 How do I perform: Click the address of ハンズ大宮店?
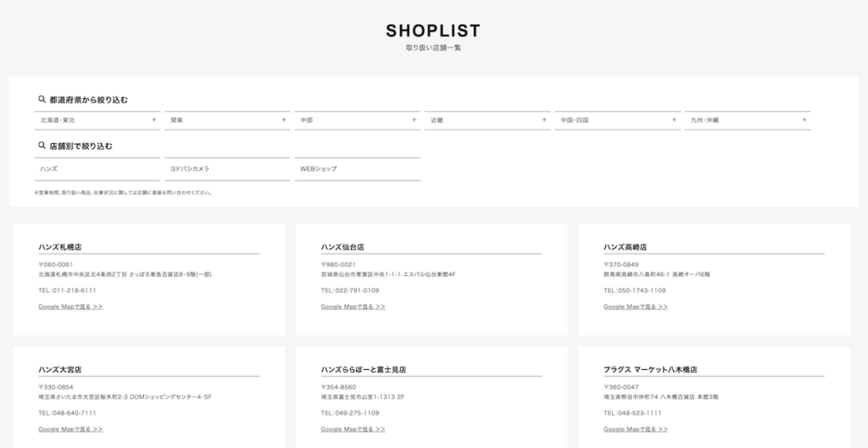point(125,397)
